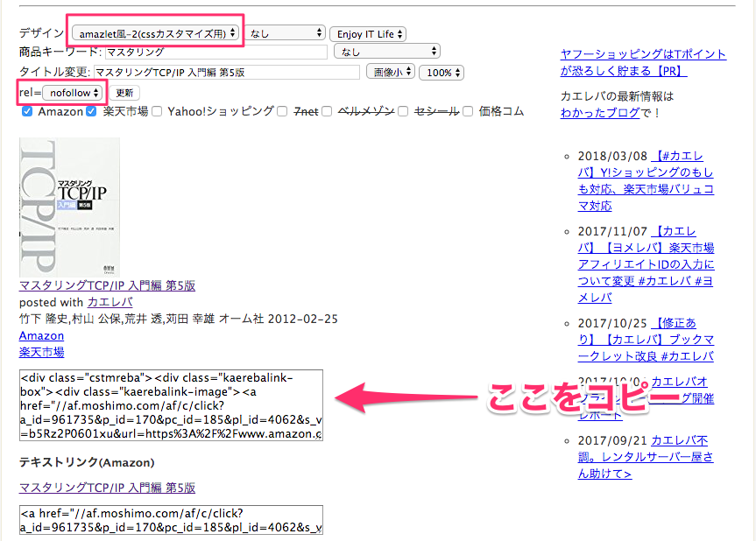Open the amazlet風-2 design dropdown

click(155, 33)
